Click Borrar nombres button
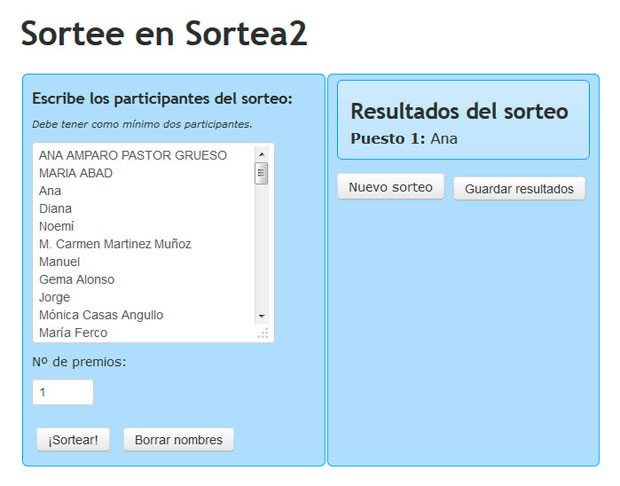 point(179,440)
